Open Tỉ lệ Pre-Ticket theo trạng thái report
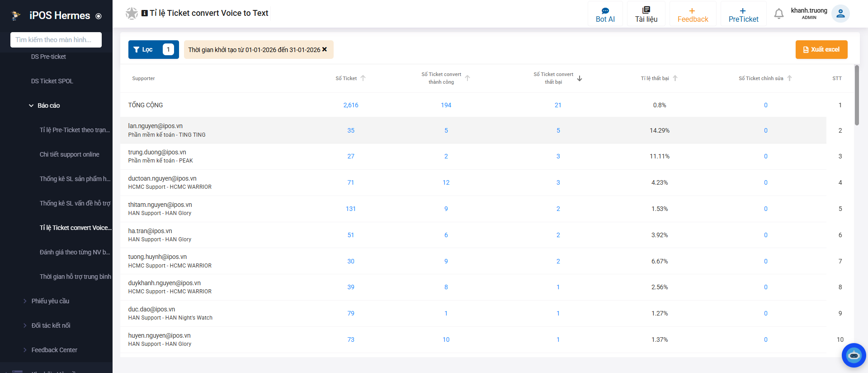The height and width of the screenshot is (373, 868). (75, 130)
